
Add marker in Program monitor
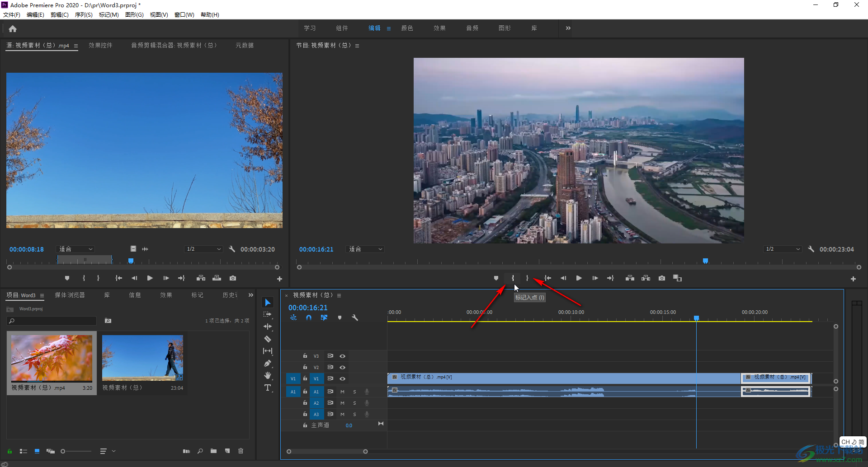(496, 278)
